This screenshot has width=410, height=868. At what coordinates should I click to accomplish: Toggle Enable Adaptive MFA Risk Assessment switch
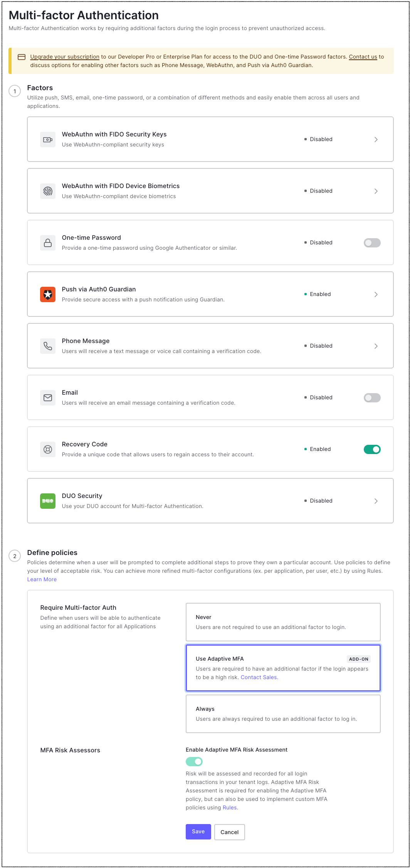coord(194,762)
